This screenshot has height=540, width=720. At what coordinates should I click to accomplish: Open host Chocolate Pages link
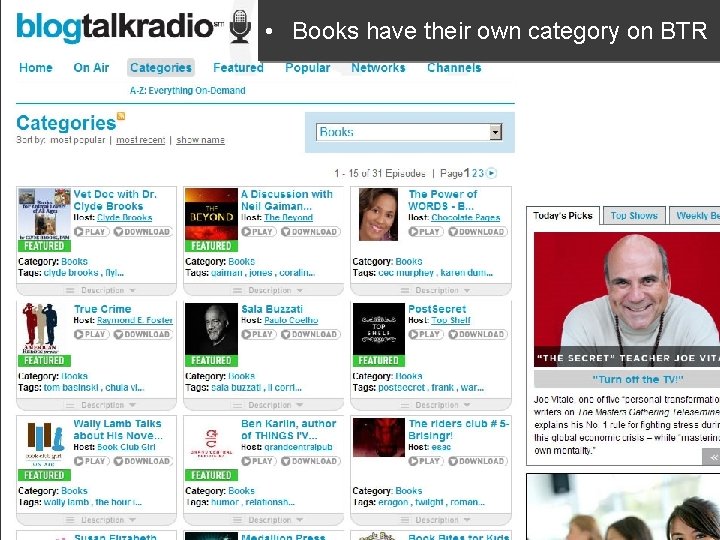click(466, 218)
